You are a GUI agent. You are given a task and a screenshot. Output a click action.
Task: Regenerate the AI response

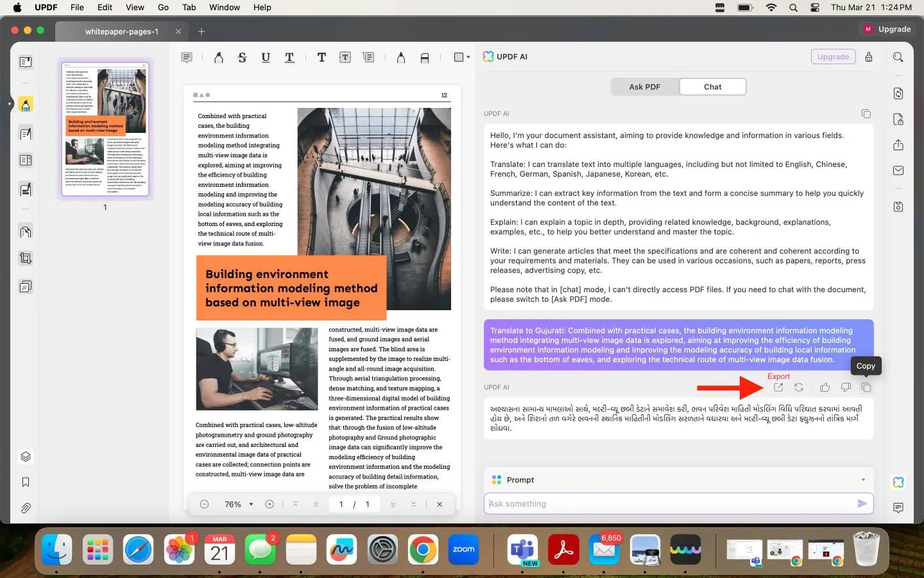799,387
